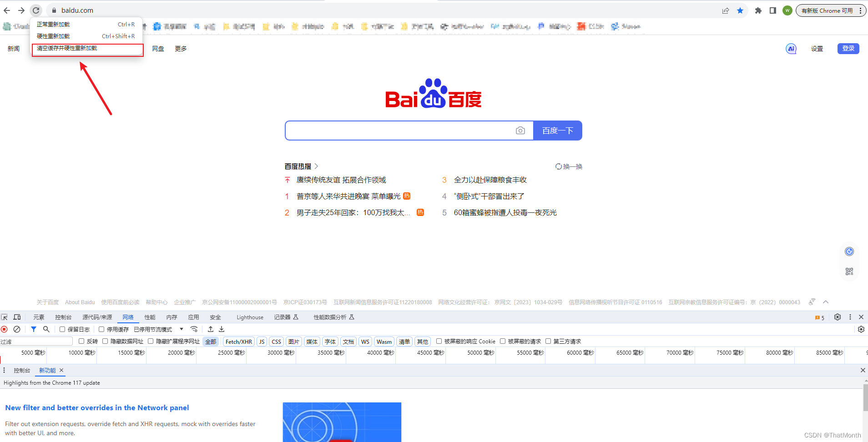868x442 pixels.
Task: Open DevTools settings gear in top bar
Action: pyautogui.click(x=838, y=317)
